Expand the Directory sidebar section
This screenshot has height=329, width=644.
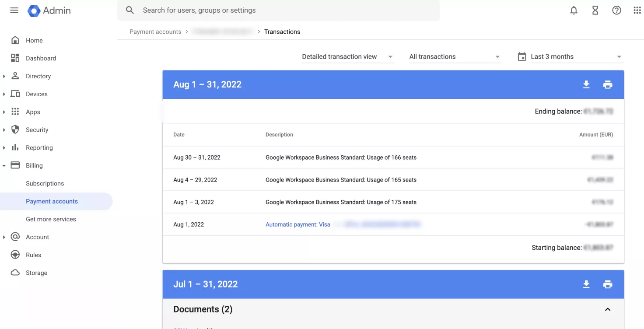click(4, 76)
